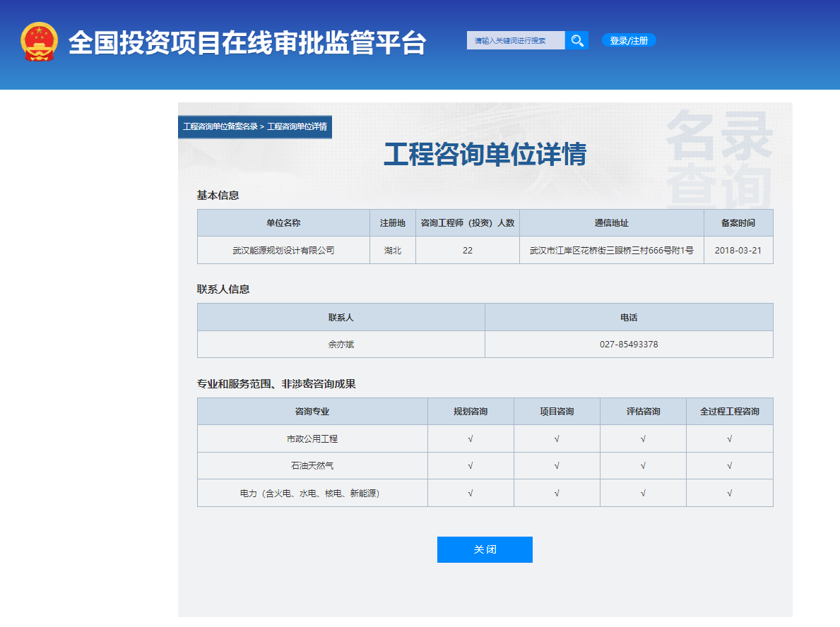
Task: Click the 全国投资项目在线审批监管平台 site title
Action: 247,43
